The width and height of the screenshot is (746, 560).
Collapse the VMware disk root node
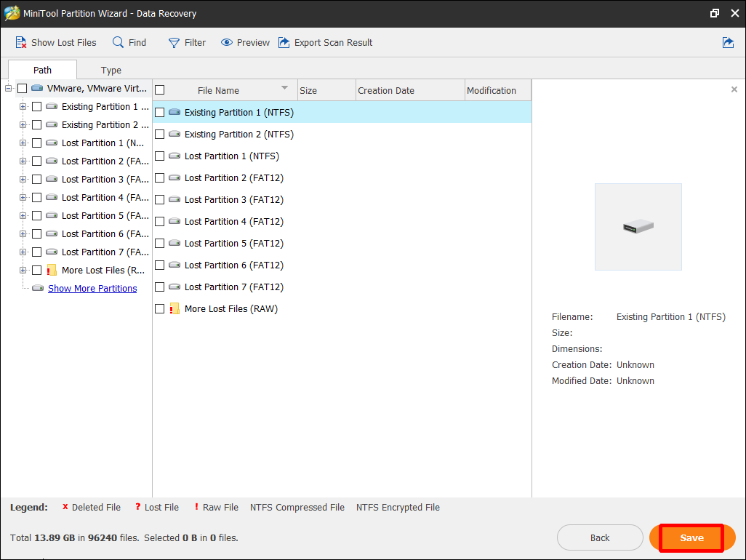[x=8, y=88]
